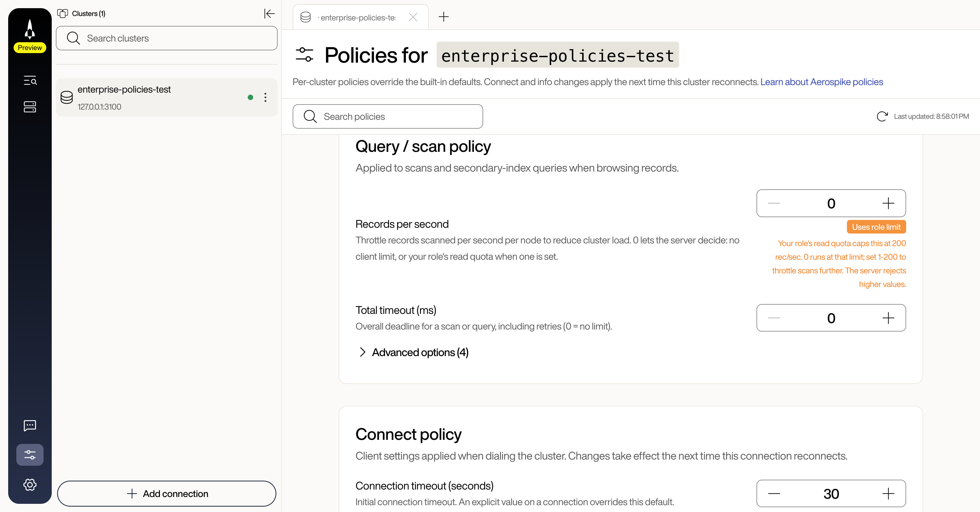
Task: Increase Connection timeout (seconds) value
Action: click(x=888, y=494)
